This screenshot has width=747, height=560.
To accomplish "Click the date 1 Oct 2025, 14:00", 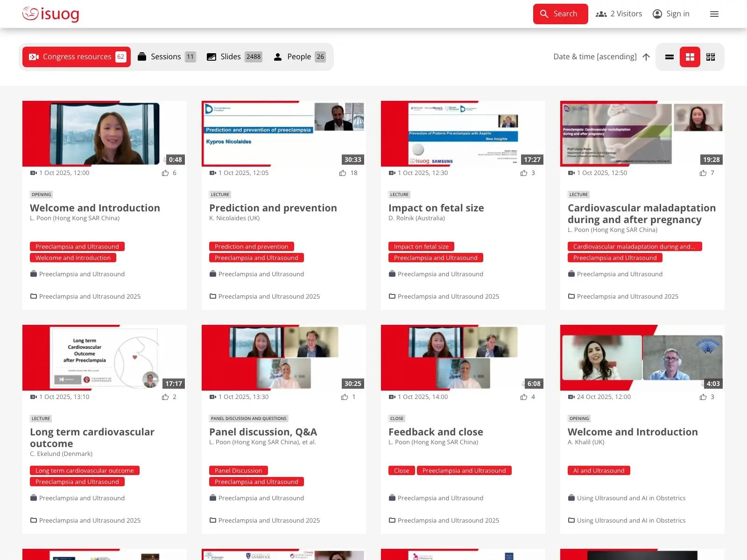I will coord(423,397).
